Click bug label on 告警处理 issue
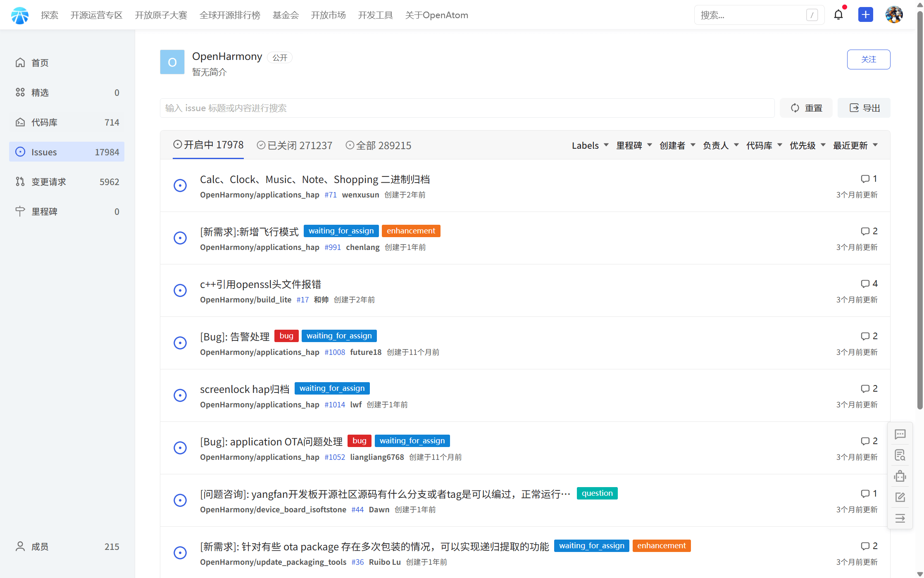The height and width of the screenshot is (578, 924). (x=286, y=336)
